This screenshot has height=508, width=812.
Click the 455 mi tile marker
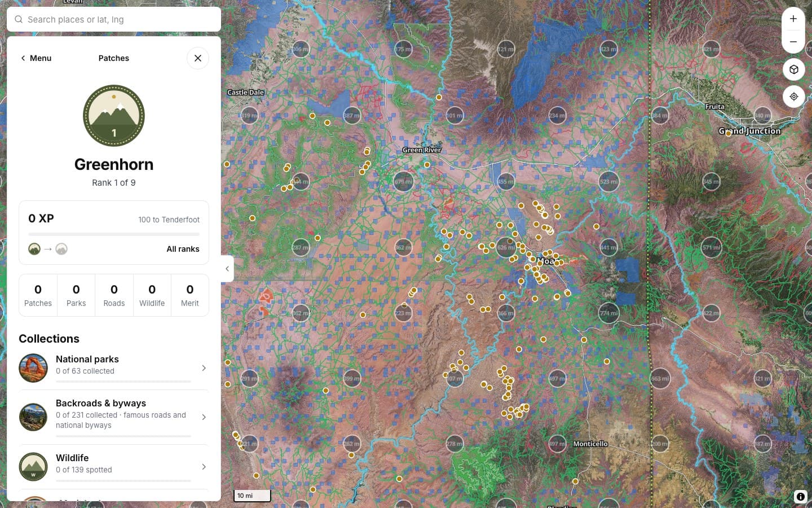(506, 182)
